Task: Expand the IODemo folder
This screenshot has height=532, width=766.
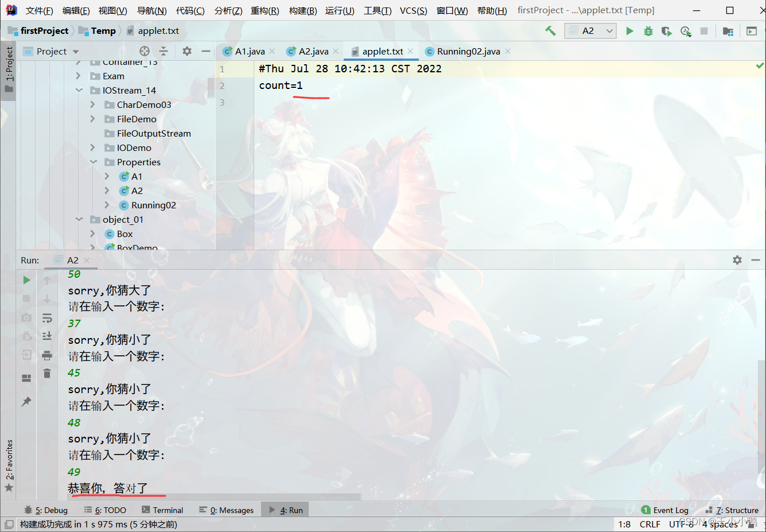Action: [93, 147]
